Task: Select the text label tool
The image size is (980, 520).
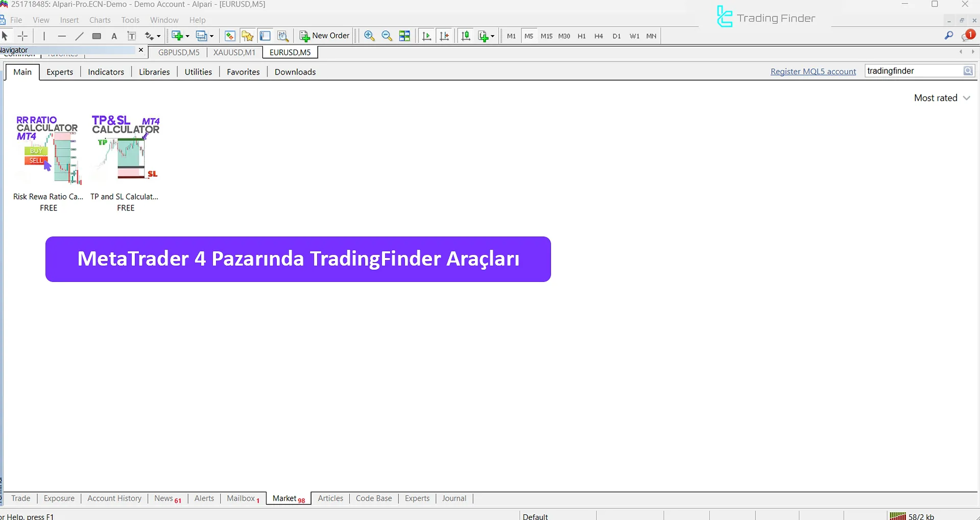Action: pyautogui.click(x=132, y=36)
